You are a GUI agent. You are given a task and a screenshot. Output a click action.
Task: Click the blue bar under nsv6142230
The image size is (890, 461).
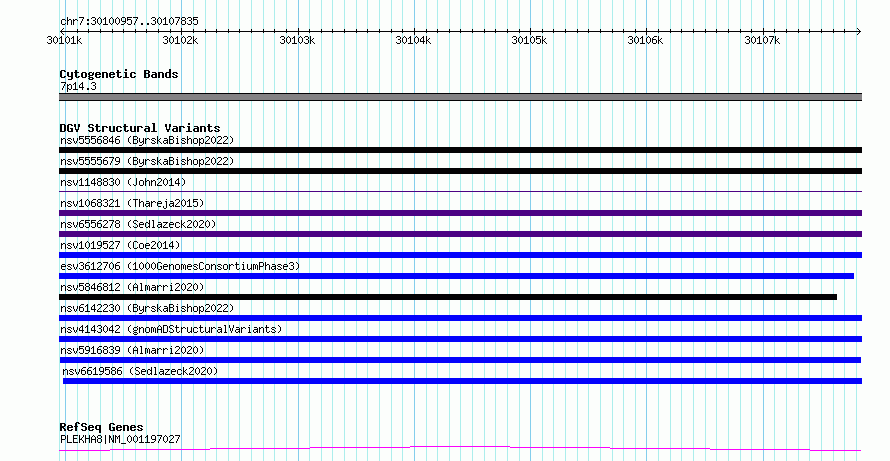[x=460, y=318]
